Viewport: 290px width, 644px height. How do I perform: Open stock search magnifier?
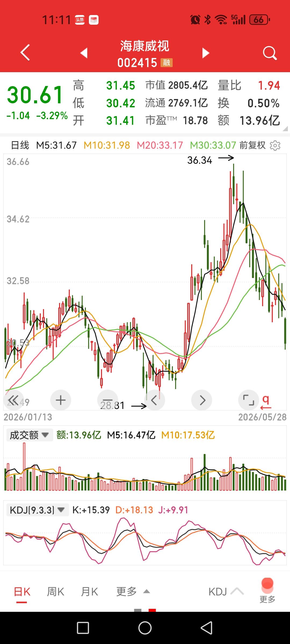(270, 53)
